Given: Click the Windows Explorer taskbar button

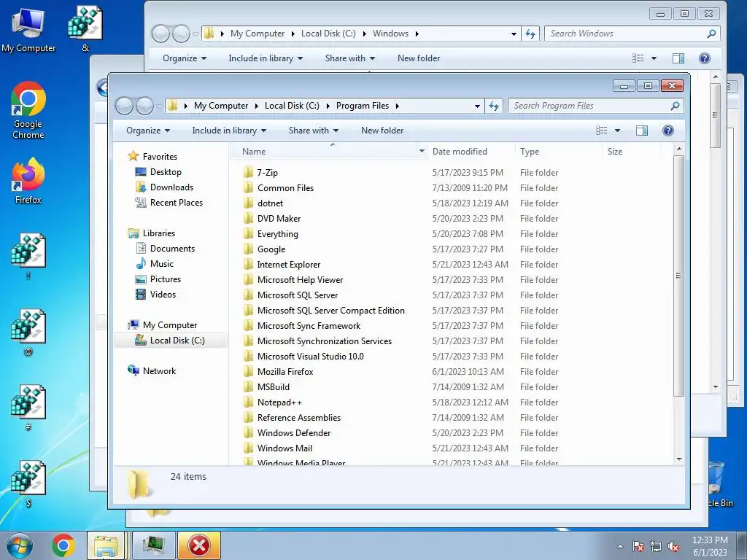Looking at the screenshot, I should [106, 545].
